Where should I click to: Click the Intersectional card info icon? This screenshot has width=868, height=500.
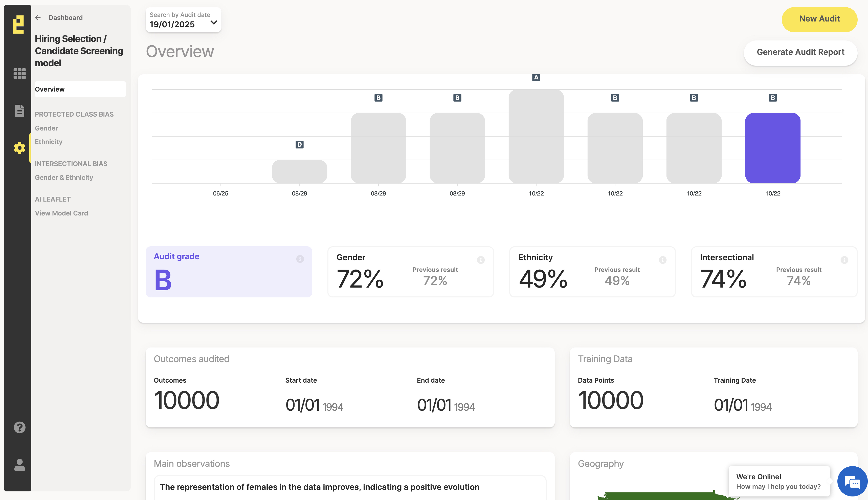(x=844, y=260)
